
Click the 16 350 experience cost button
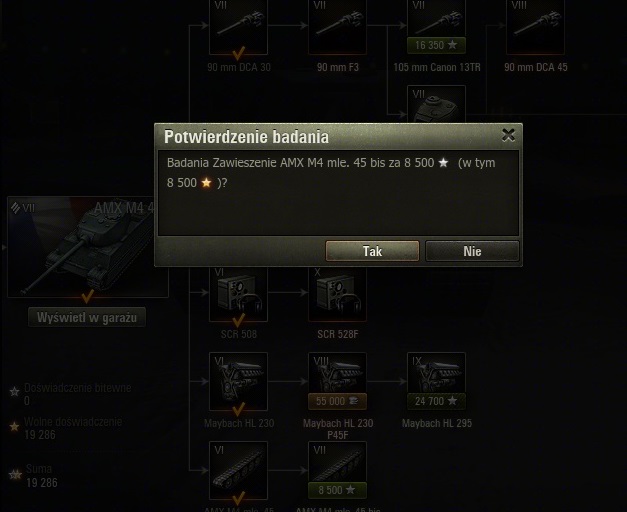(x=436, y=45)
